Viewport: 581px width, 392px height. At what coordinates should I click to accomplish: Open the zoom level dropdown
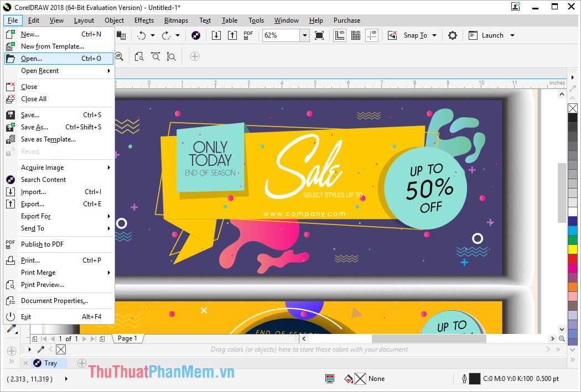coord(304,35)
